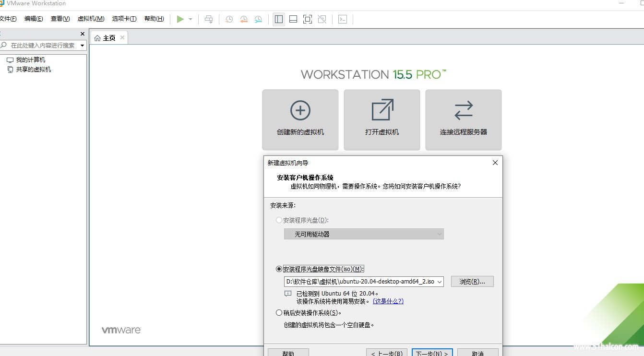The width and height of the screenshot is (644, 356).
Task: Open the 编辑(E) menu
Action: coord(34,19)
